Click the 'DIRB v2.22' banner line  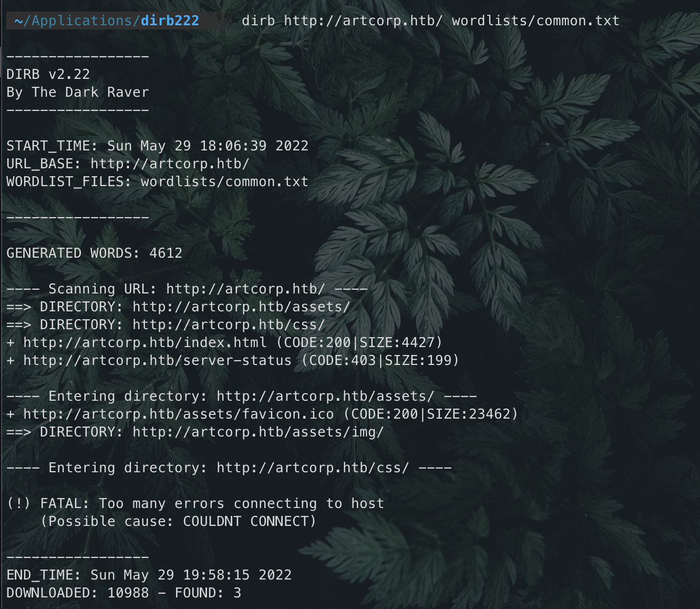(48, 74)
